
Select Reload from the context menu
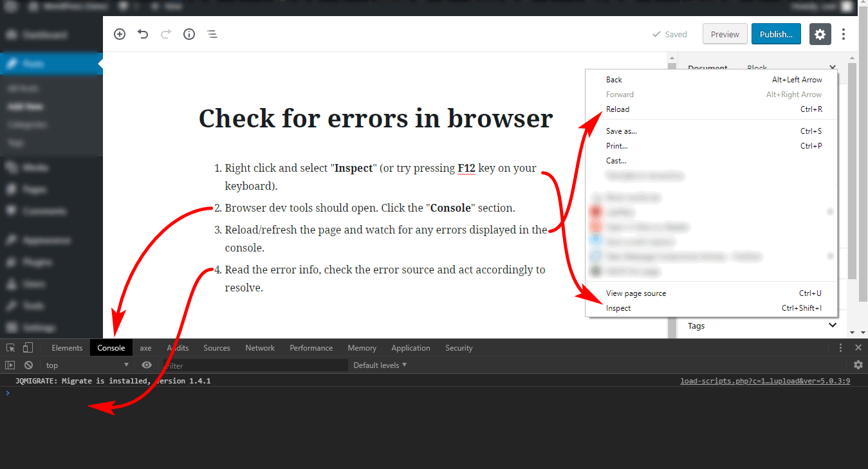712,109
